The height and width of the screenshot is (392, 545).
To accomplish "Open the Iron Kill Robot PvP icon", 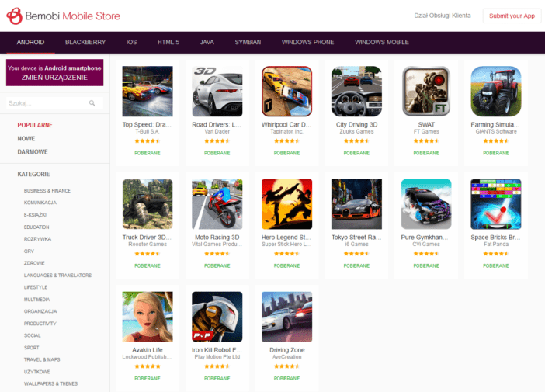I will tap(217, 317).
